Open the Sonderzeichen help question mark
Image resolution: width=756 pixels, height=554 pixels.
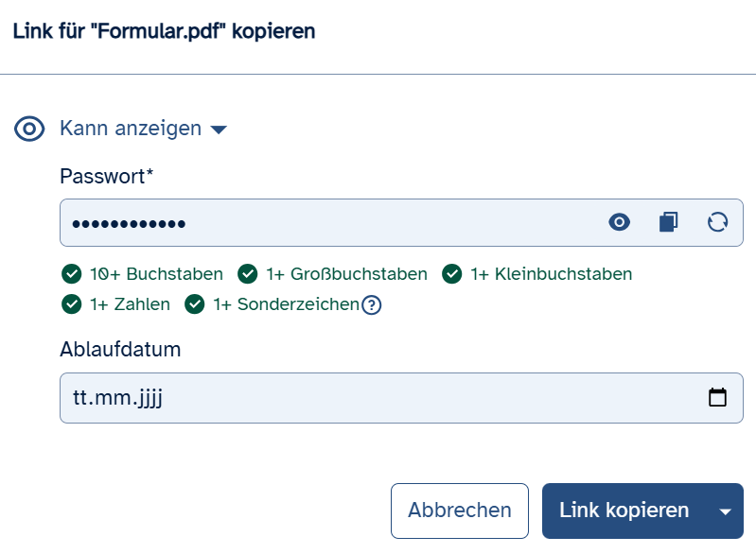pyautogui.click(x=372, y=304)
